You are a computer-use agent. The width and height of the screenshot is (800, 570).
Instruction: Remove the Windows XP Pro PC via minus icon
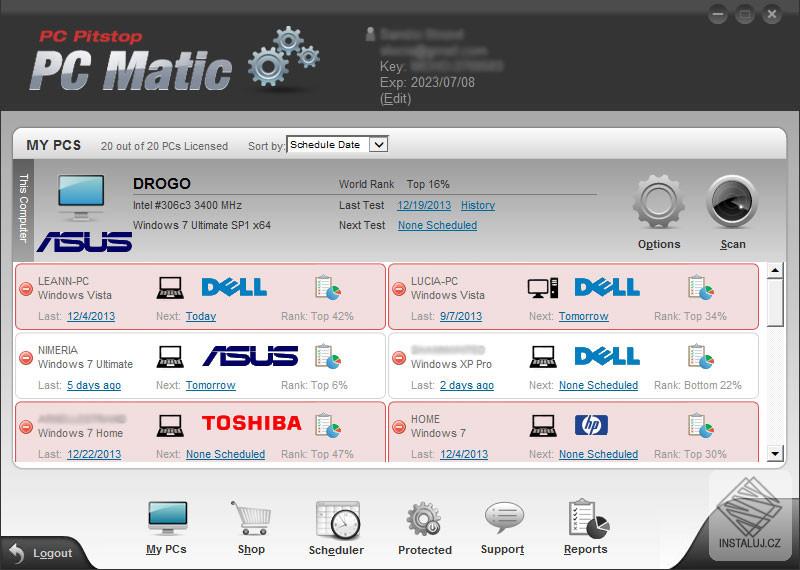[399, 358]
